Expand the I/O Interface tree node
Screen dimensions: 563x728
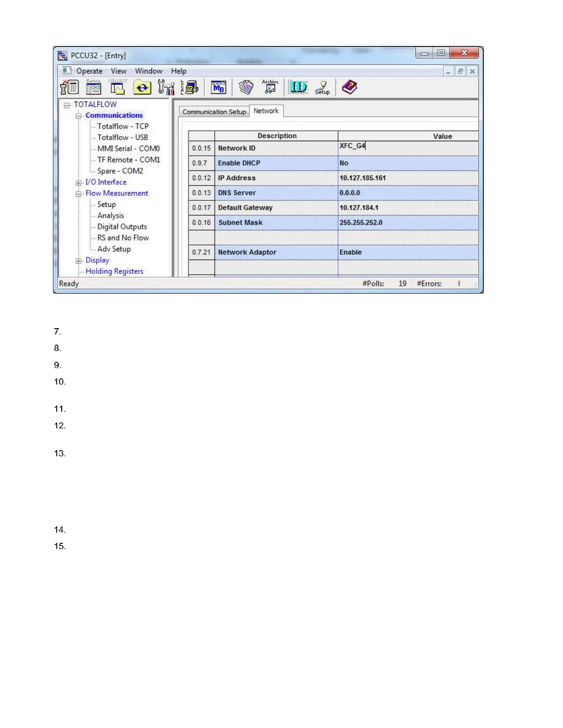[79, 183]
